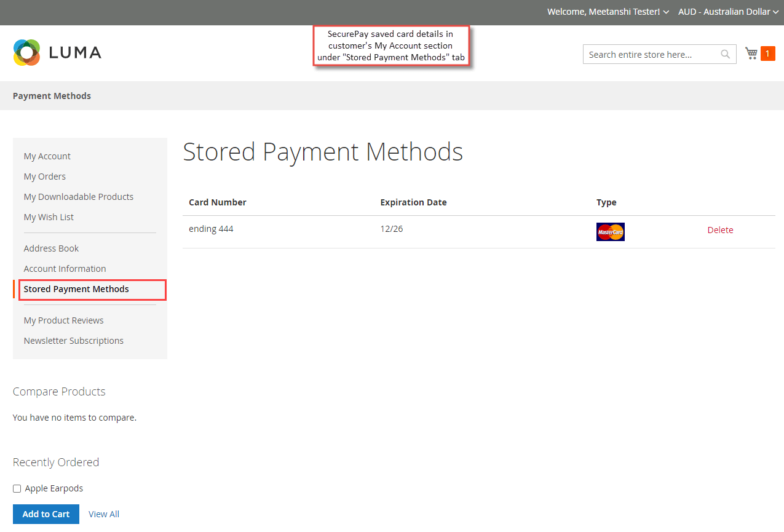Click the search magnifier icon
This screenshot has height=532, width=784.
pos(726,54)
